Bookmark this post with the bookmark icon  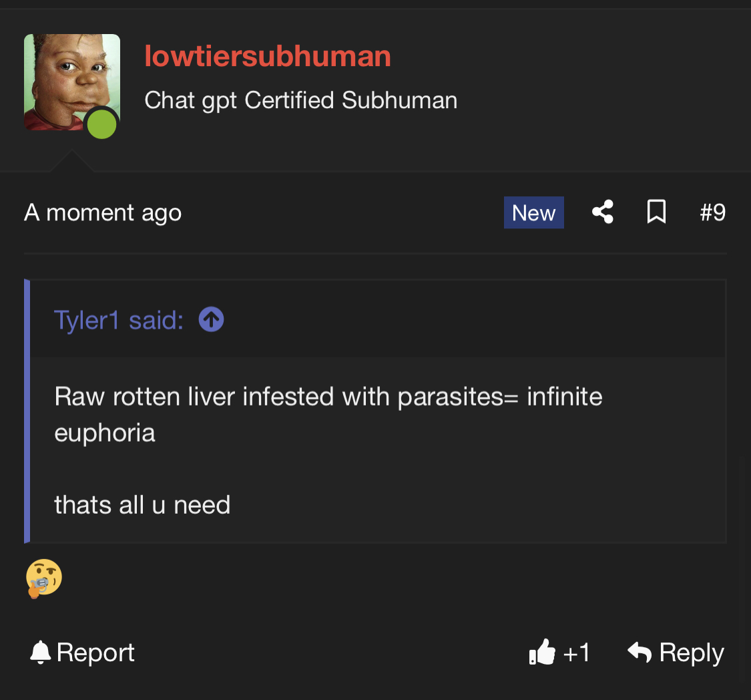click(656, 212)
